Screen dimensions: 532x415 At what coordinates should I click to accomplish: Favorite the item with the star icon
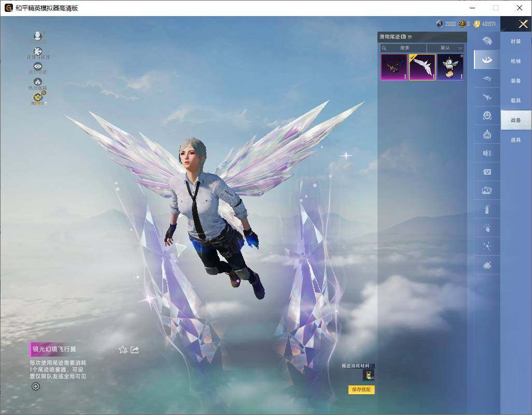click(x=123, y=350)
